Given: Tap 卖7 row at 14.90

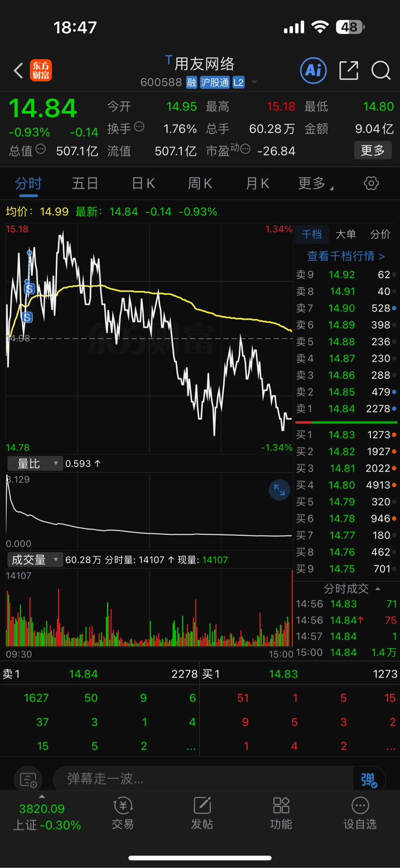Looking at the screenshot, I should (x=346, y=308).
